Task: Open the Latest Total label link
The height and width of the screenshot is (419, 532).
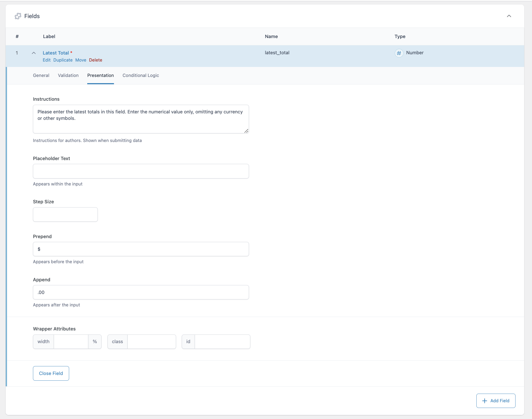Action: [56, 53]
